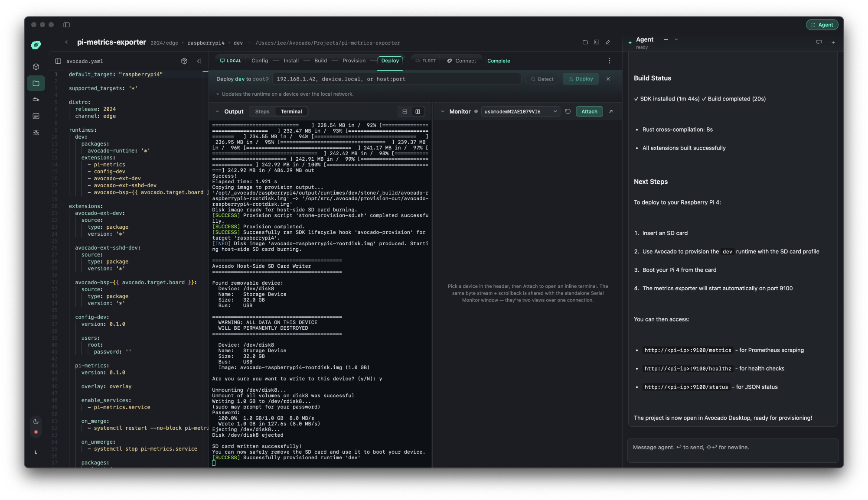Start a new agent chat with the plus icon

(x=833, y=42)
